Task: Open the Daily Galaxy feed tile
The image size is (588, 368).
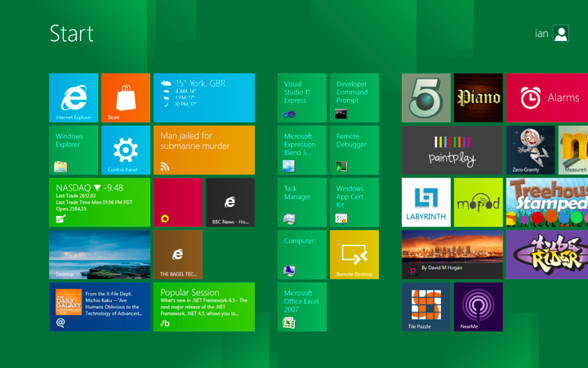Action: click(100, 307)
